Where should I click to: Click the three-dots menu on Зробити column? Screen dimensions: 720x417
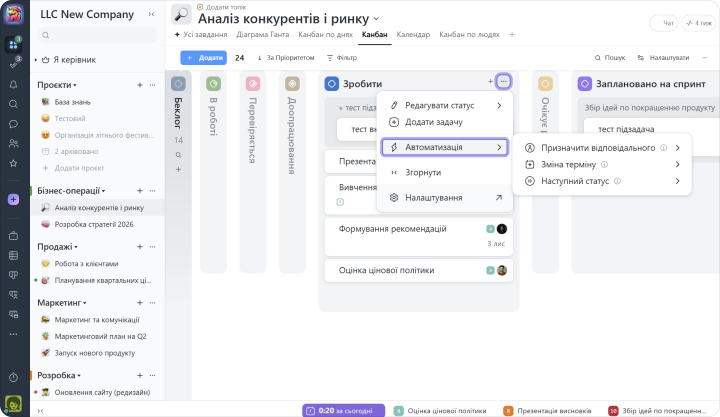click(x=504, y=81)
